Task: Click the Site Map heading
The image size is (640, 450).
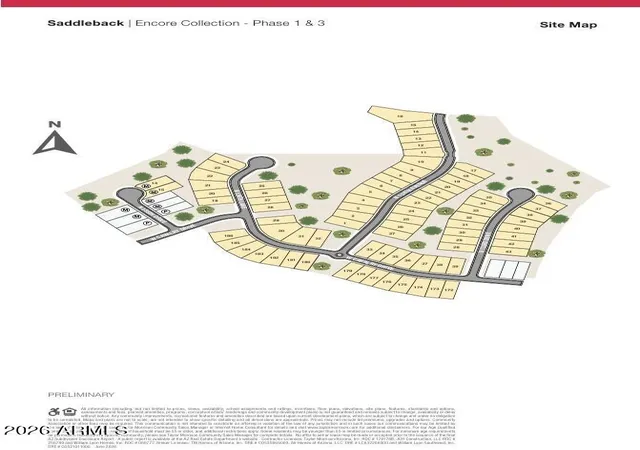Action: point(568,25)
